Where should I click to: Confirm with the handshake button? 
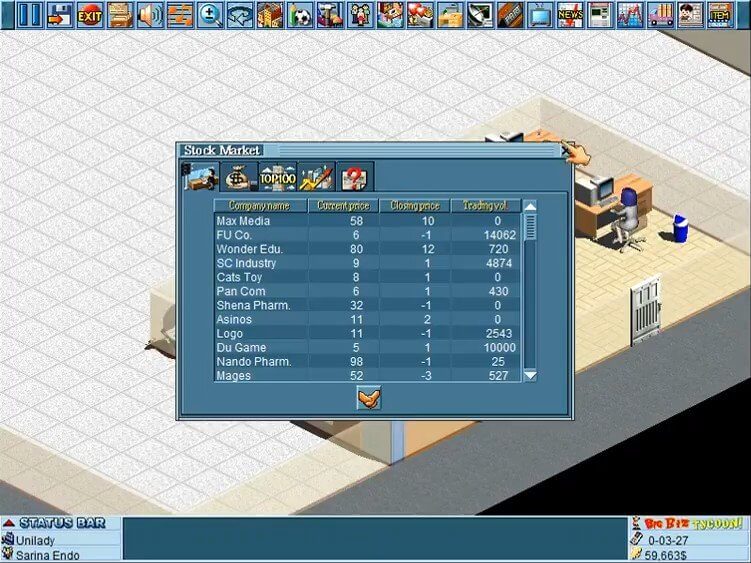(369, 398)
